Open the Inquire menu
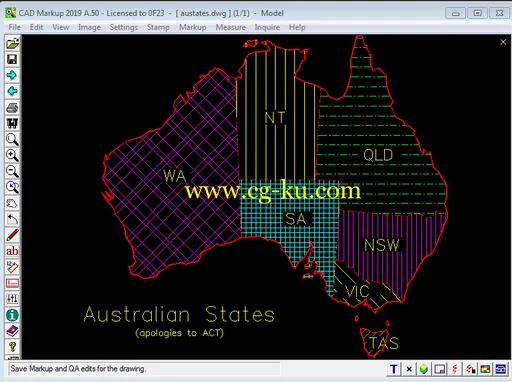This screenshot has width=512, height=382. coord(267,27)
